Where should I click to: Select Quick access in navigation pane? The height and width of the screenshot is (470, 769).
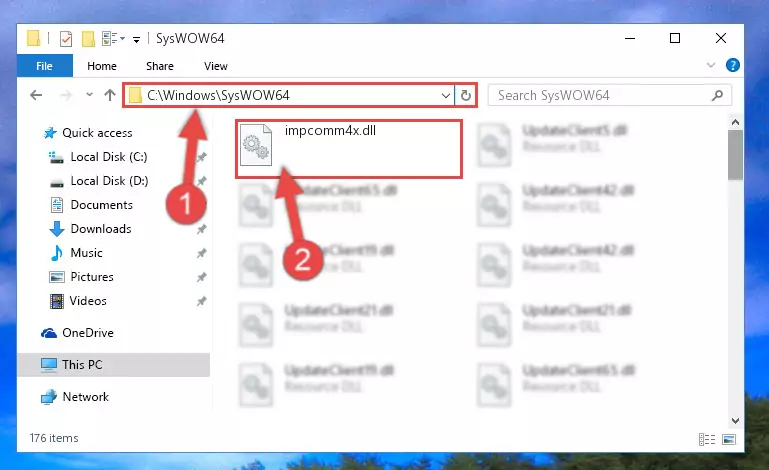(97, 132)
